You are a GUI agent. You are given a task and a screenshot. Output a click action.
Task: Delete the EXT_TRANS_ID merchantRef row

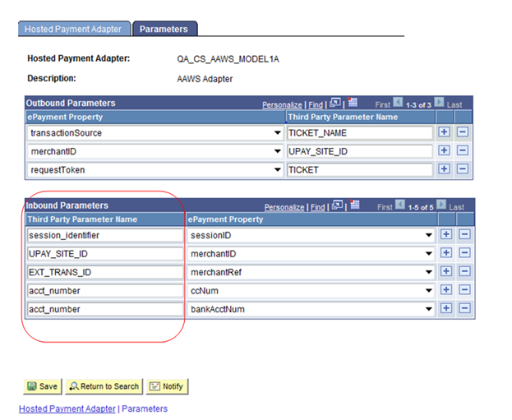[x=464, y=271]
